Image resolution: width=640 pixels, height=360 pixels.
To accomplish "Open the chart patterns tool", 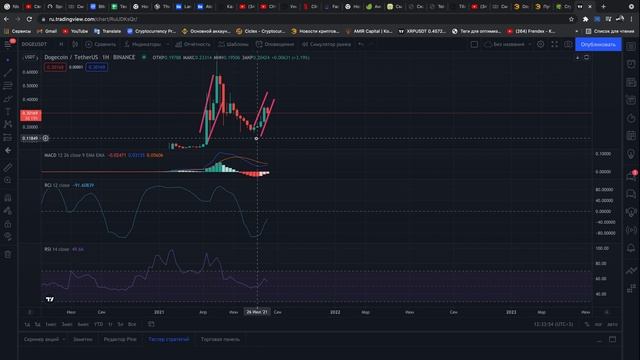I will pos(8,124).
